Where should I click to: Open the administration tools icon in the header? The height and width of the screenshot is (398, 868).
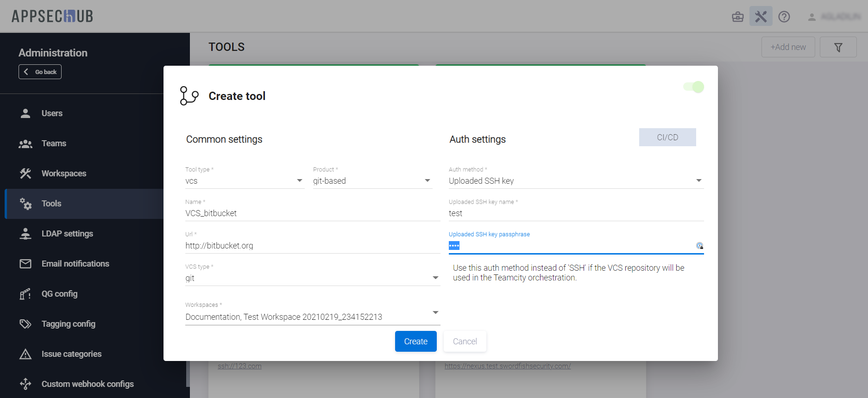tap(761, 17)
